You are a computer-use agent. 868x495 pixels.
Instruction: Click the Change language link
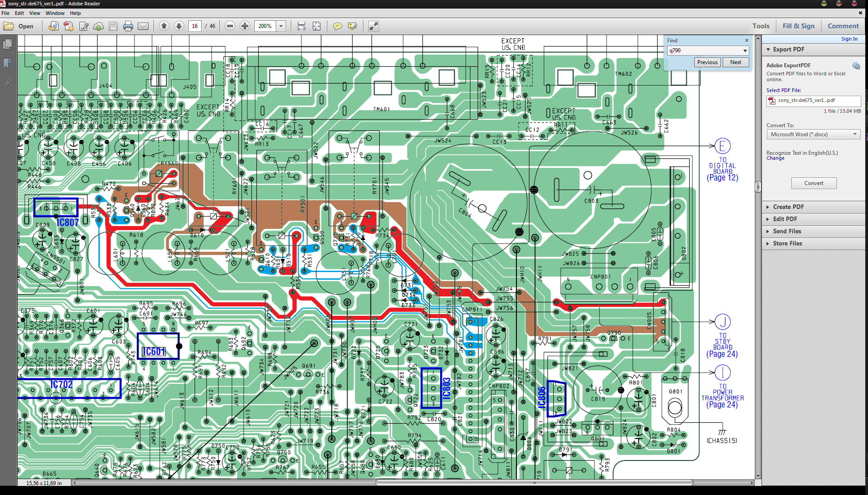click(x=775, y=158)
